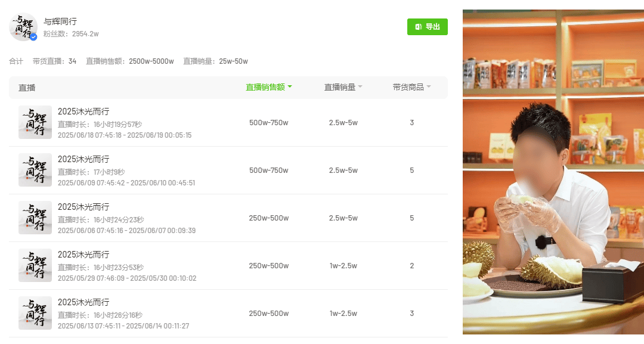Click the 直播 column header
Viewport: 644px width, 344px height.
pos(27,88)
